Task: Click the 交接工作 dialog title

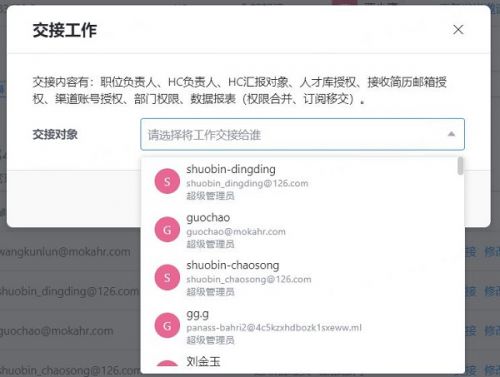Action: tap(65, 30)
